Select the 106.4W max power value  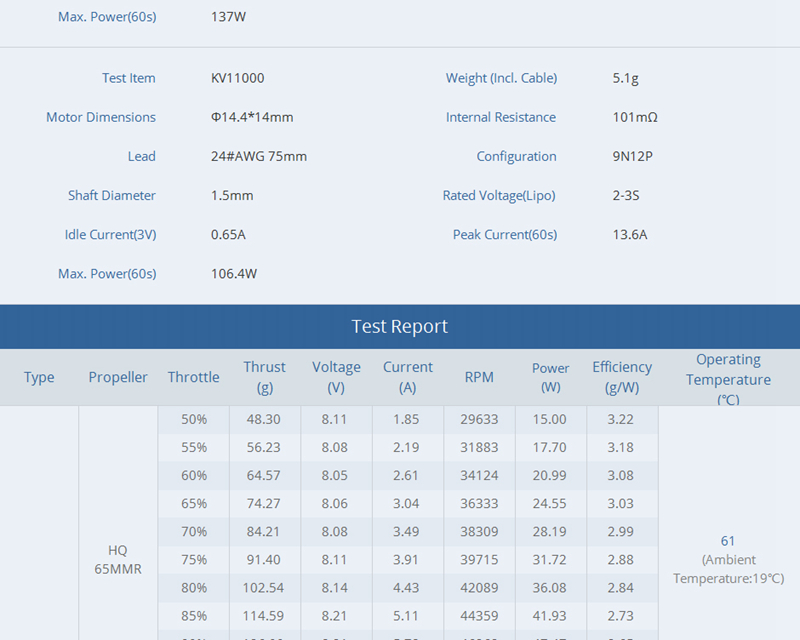click(234, 273)
